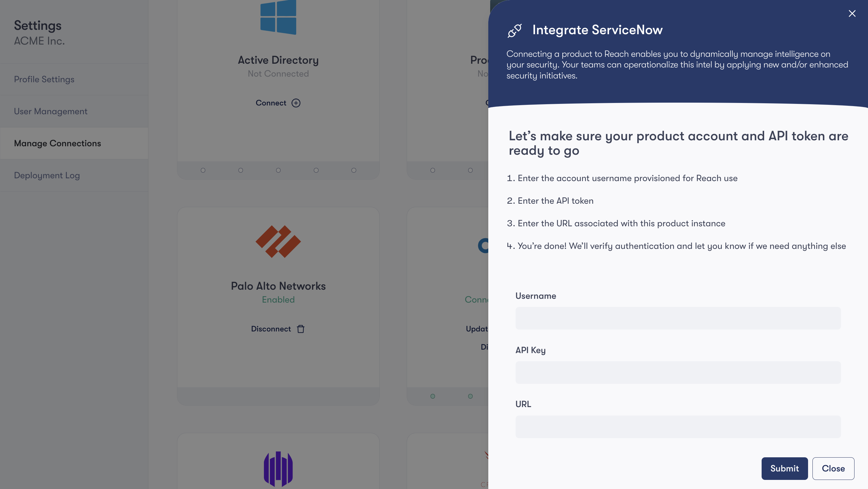The image size is (868, 489).
Task: Click the Username input field
Action: point(678,318)
